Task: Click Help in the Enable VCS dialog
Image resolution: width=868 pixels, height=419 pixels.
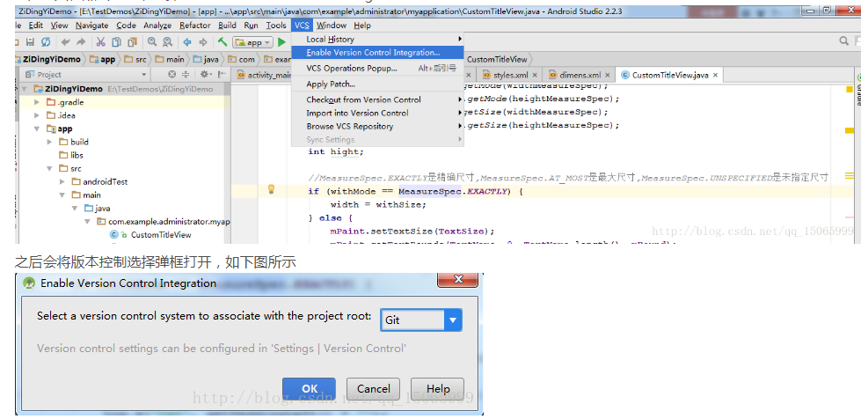Action: [437, 388]
